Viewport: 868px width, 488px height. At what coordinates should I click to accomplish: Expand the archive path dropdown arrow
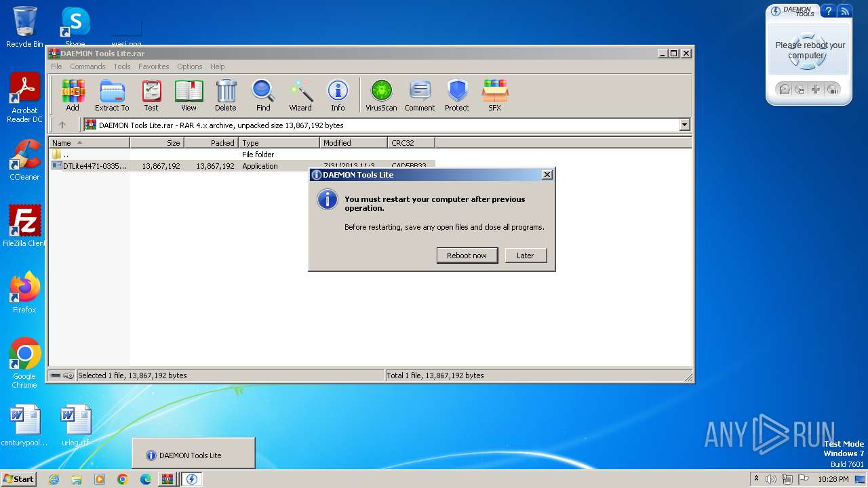[684, 125]
